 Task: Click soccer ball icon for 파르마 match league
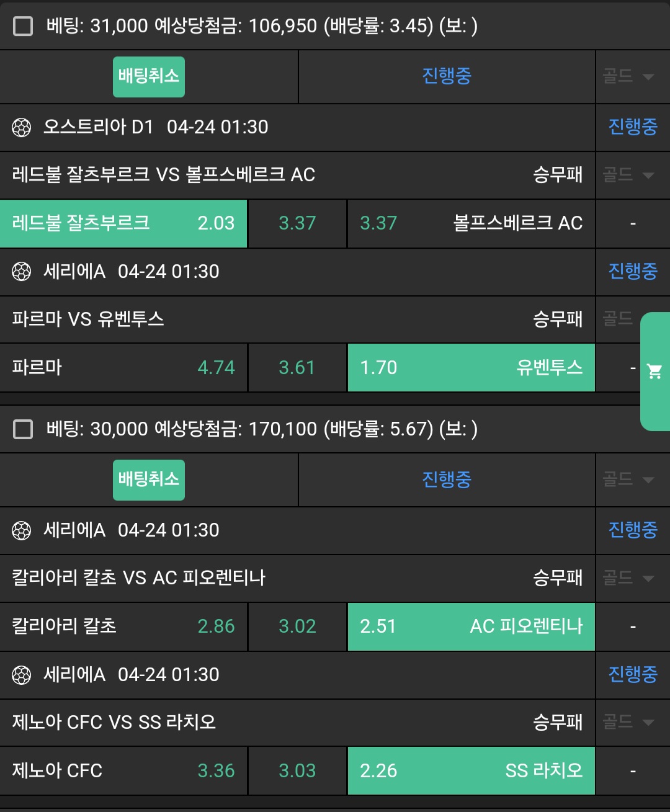click(22, 272)
